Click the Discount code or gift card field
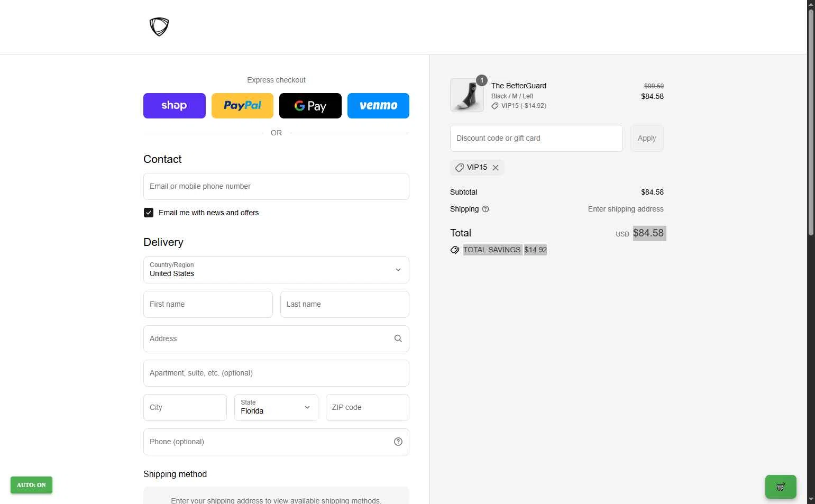This screenshot has height=504, width=815. pyautogui.click(x=536, y=138)
